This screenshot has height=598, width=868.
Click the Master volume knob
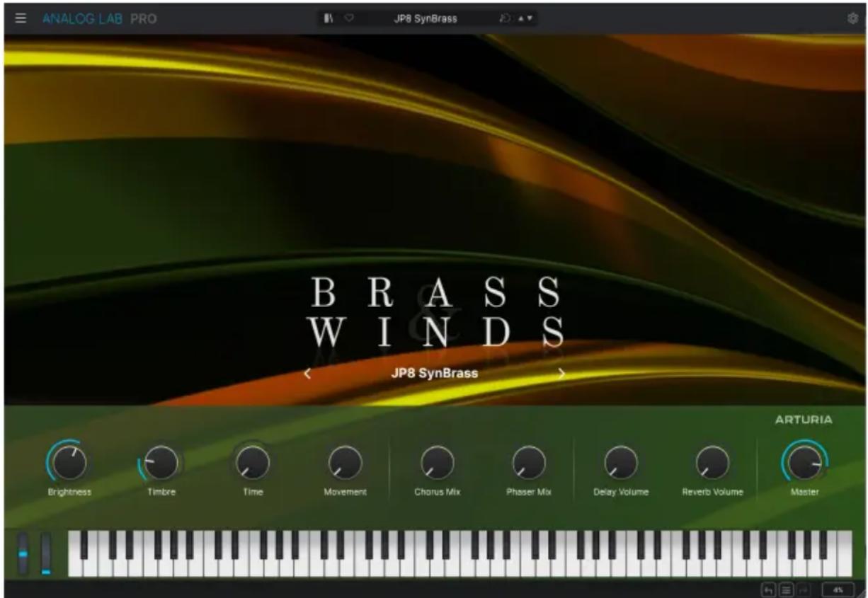804,463
